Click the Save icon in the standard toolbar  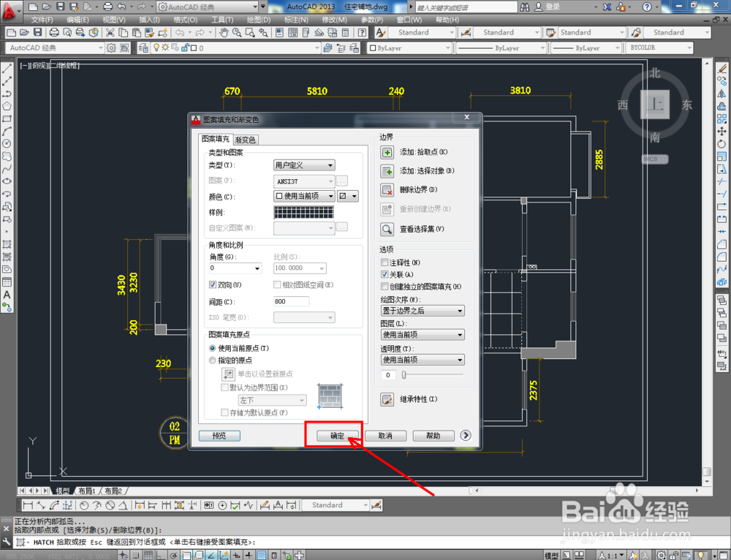[38, 32]
